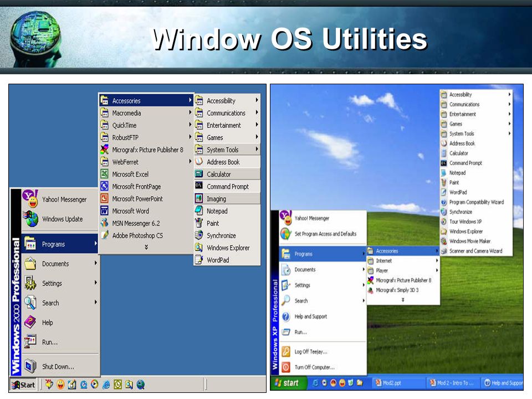Screen dimensions: 532x399
Task: Open WordPad in Windows 2000 Accessories
Action: pos(227,260)
